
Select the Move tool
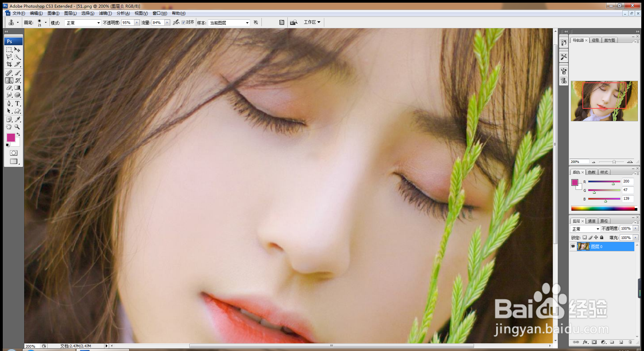18,50
